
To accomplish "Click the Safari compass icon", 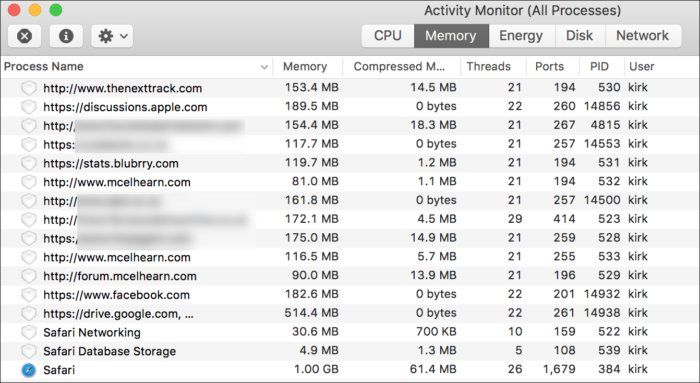I will coord(29,370).
